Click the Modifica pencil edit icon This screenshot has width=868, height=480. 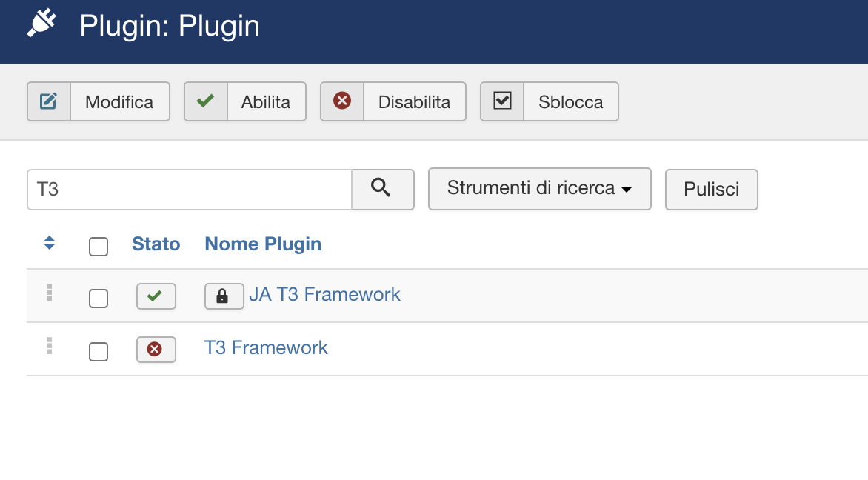click(49, 101)
